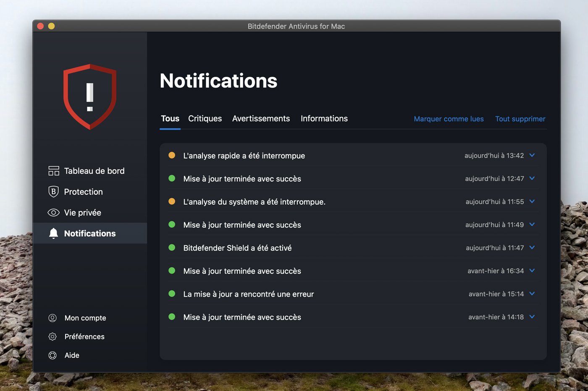Click the Tableau de bord dashboard icon
Screen dimensions: 588x391
(x=54, y=171)
